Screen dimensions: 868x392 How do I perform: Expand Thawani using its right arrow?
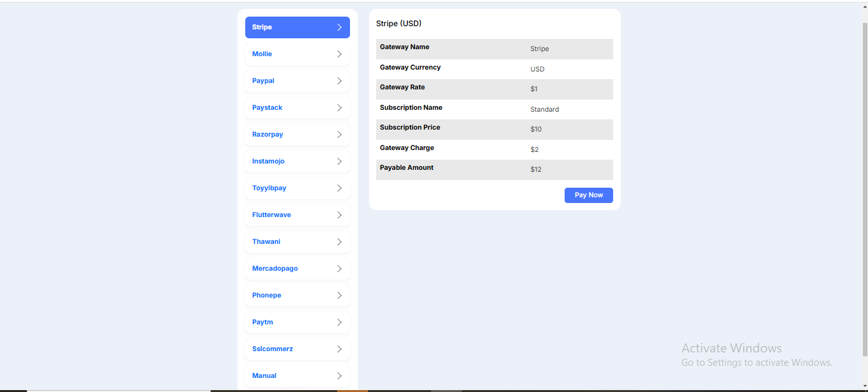(339, 242)
